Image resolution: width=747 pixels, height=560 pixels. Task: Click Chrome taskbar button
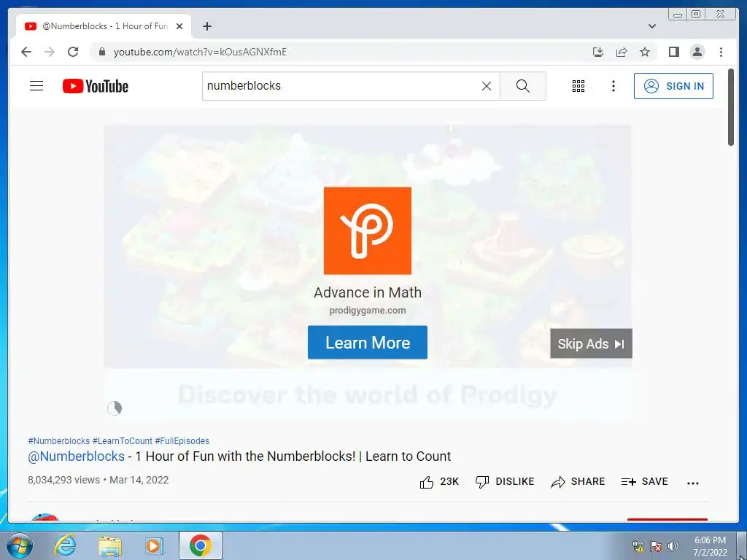200,545
